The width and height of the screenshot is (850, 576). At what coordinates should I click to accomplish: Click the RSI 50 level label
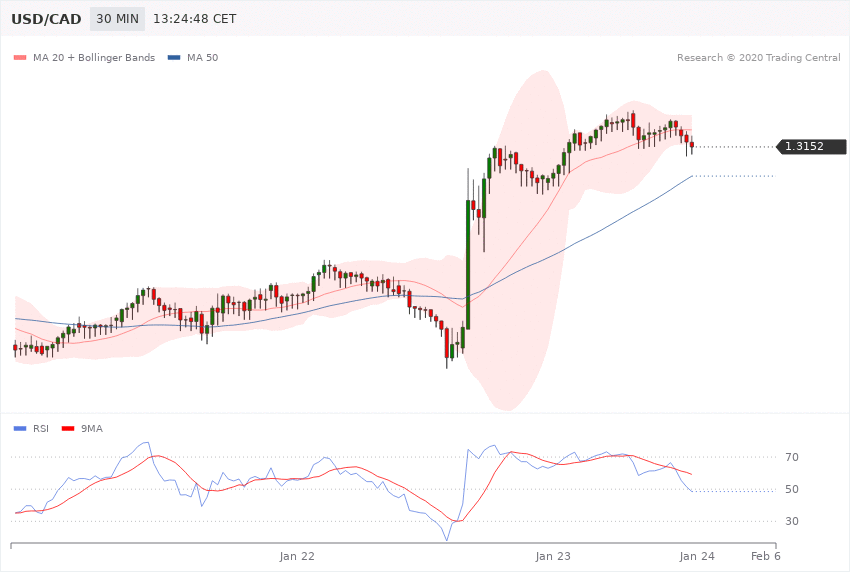792,489
